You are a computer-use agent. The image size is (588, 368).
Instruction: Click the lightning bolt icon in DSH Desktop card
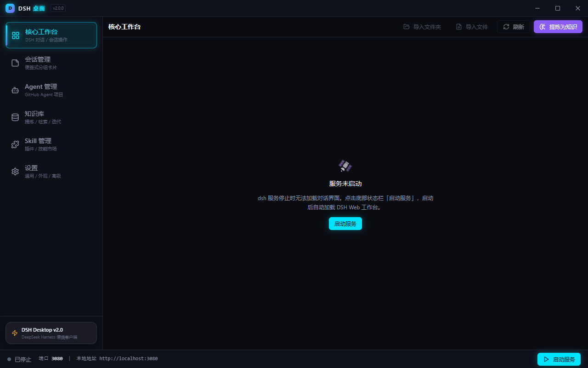(x=15, y=333)
